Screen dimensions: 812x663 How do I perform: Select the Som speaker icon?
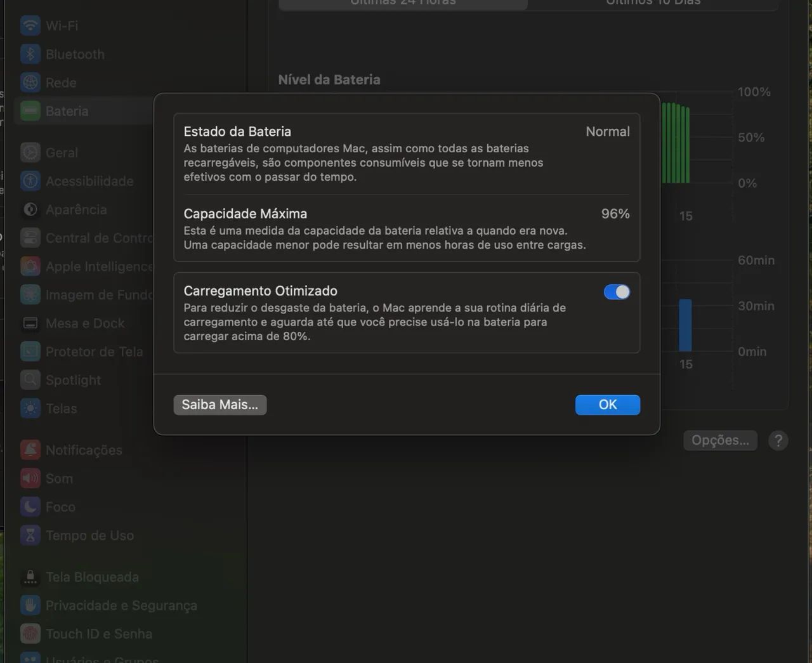tap(30, 478)
